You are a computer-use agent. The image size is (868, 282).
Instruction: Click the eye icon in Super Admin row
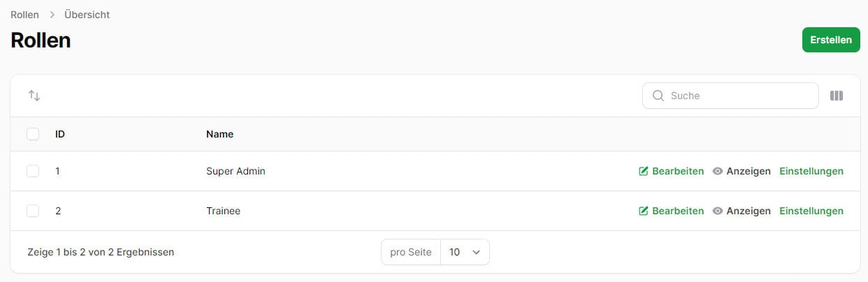[718, 171]
